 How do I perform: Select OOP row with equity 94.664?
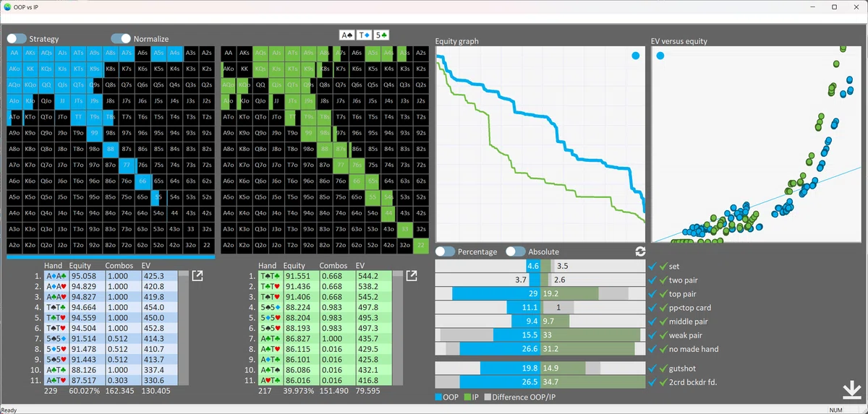[x=110, y=307]
